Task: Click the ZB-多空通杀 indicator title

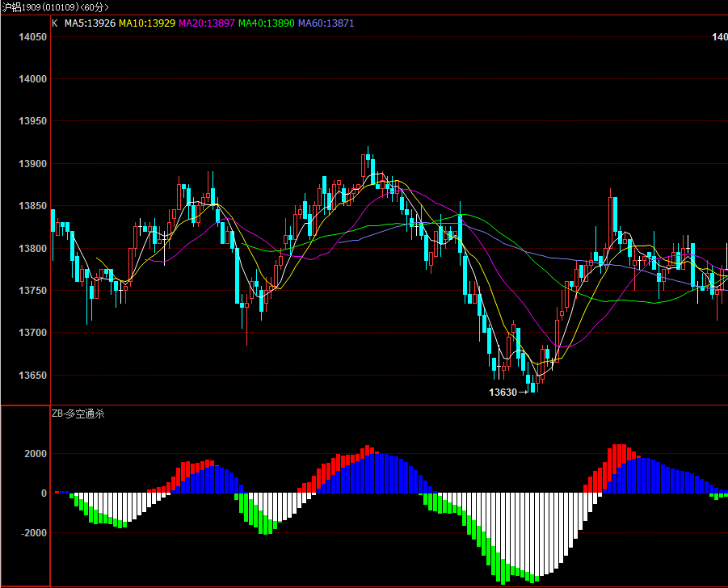Action: tap(78, 414)
